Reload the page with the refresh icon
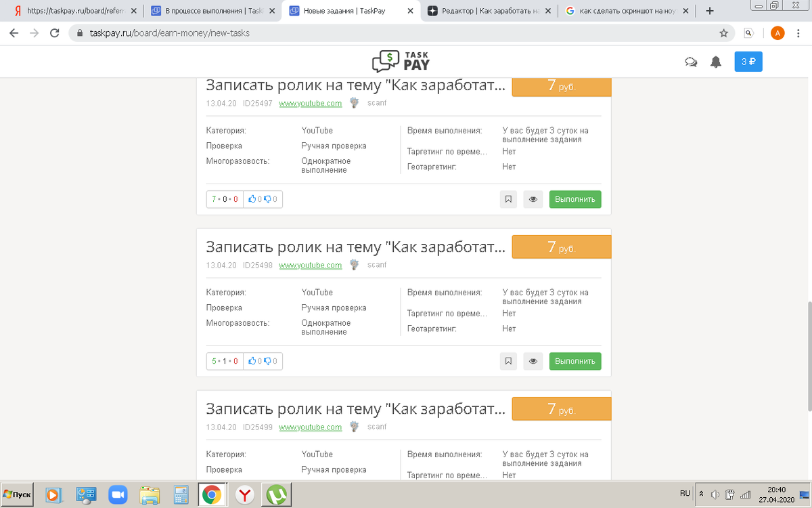The width and height of the screenshot is (812, 508). pyautogui.click(x=55, y=33)
